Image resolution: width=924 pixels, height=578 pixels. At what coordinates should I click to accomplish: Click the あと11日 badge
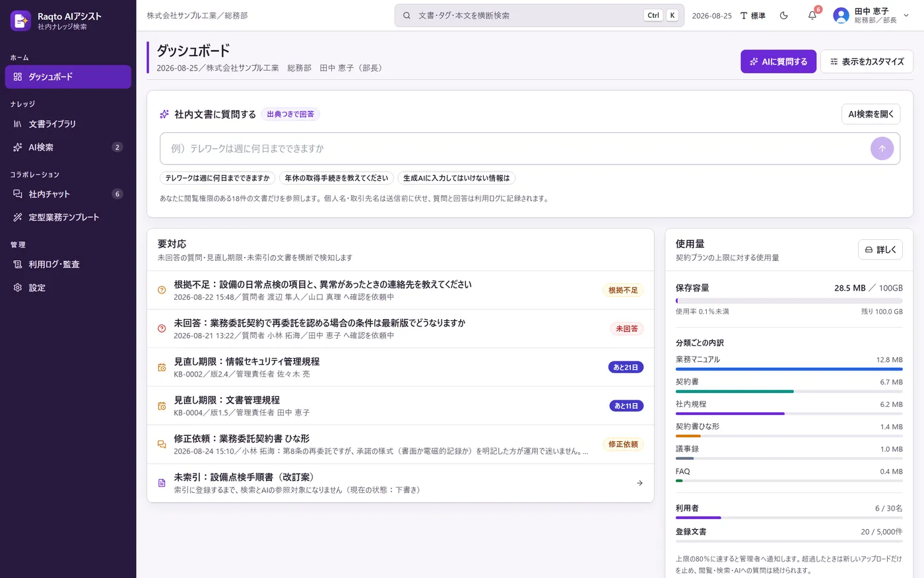626,406
